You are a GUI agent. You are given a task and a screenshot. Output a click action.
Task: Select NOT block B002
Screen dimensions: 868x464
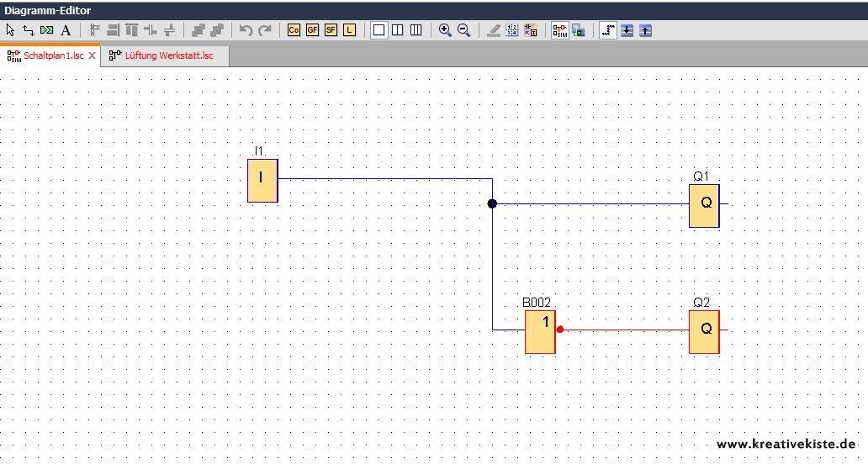540,332
